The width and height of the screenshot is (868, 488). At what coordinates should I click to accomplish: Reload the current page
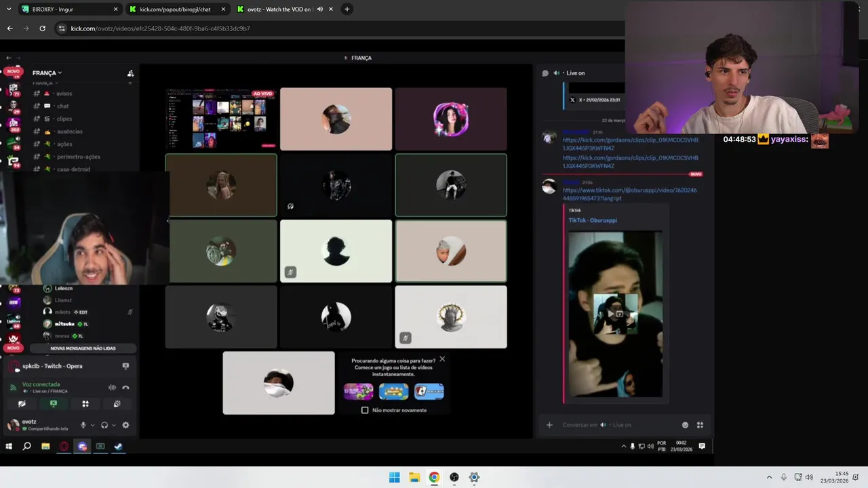click(42, 28)
